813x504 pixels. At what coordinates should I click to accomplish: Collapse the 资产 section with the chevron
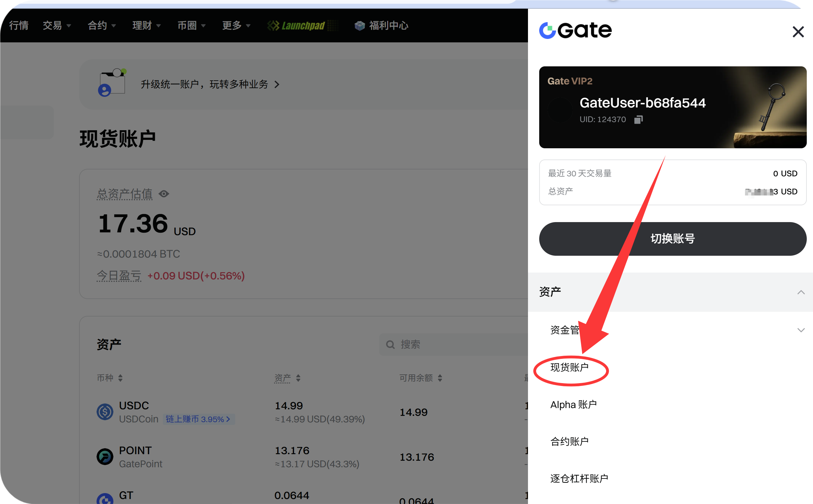tap(801, 292)
